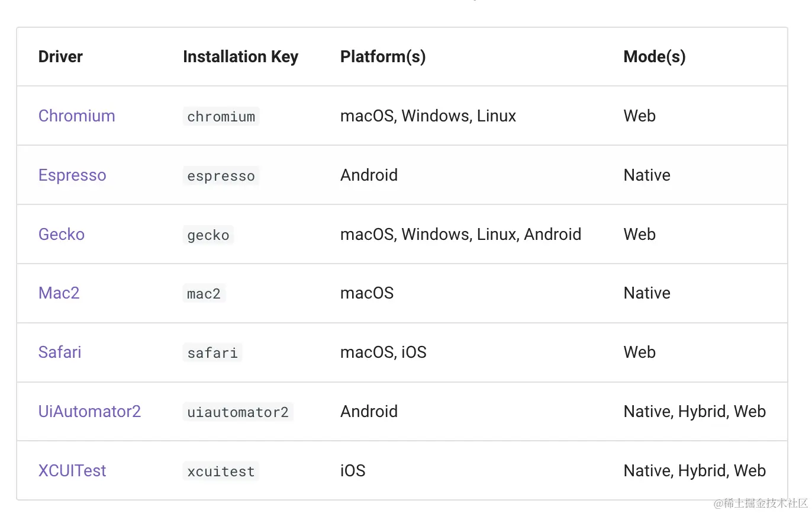Open the Safari driver link
The width and height of the screenshot is (812, 513).
tap(60, 352)
